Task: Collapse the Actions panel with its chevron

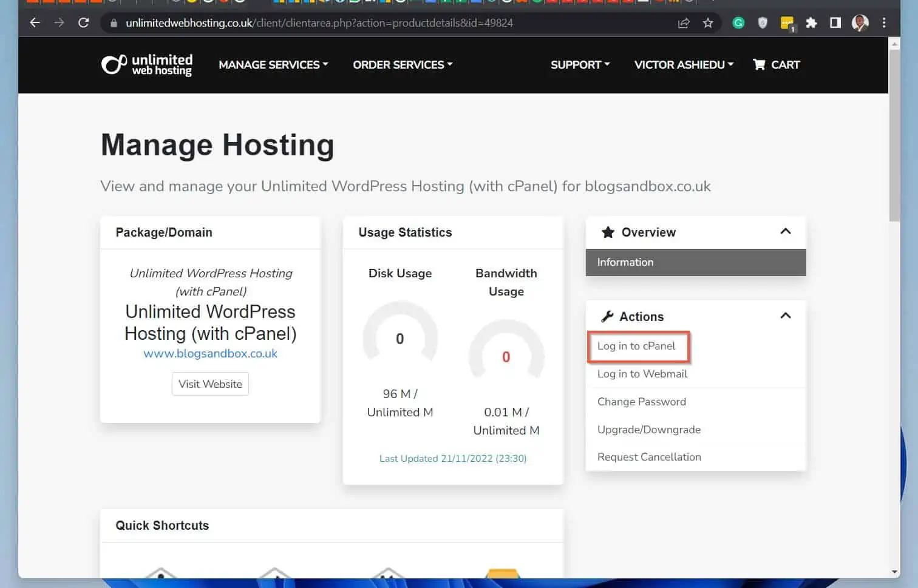Action: tap(785, 316)
